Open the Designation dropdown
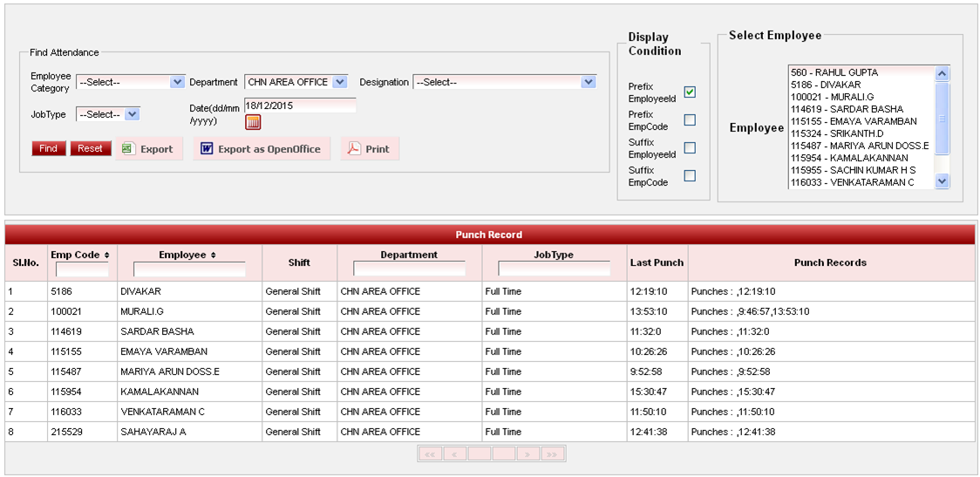980x477 pixels. [504, 82]
